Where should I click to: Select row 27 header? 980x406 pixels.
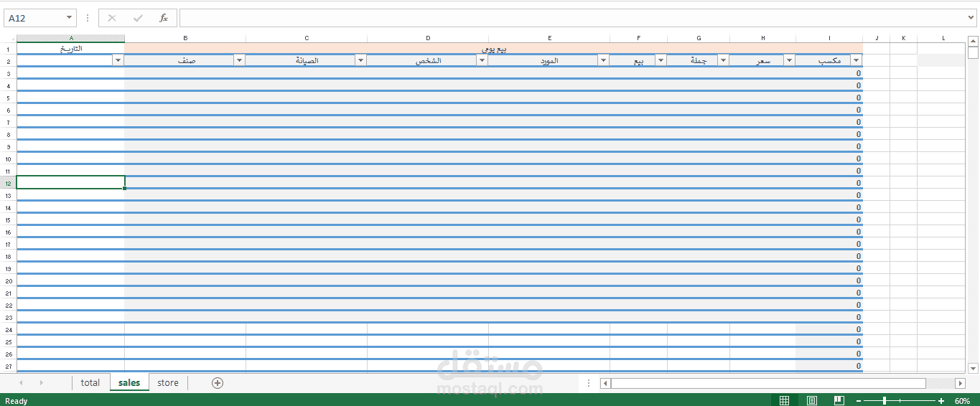[9, 366]
